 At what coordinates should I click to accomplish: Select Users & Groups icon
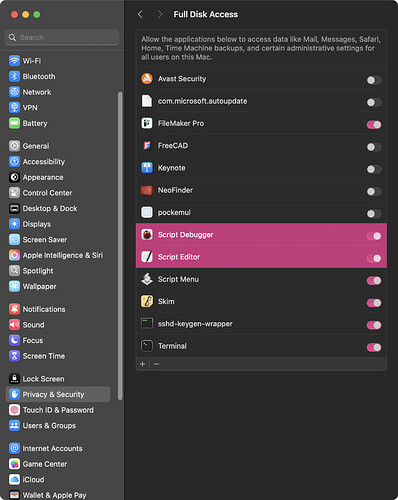[14, 425]
